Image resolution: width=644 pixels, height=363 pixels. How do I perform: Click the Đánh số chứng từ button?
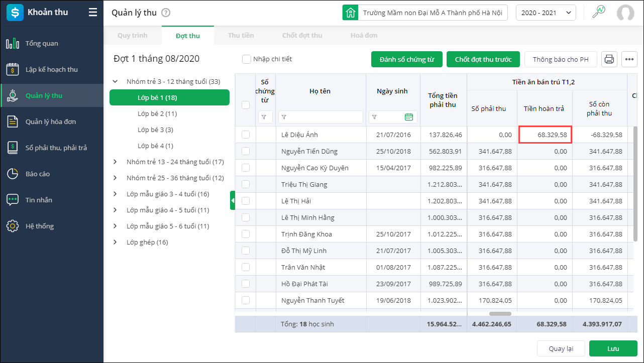[x=406, y=59]
